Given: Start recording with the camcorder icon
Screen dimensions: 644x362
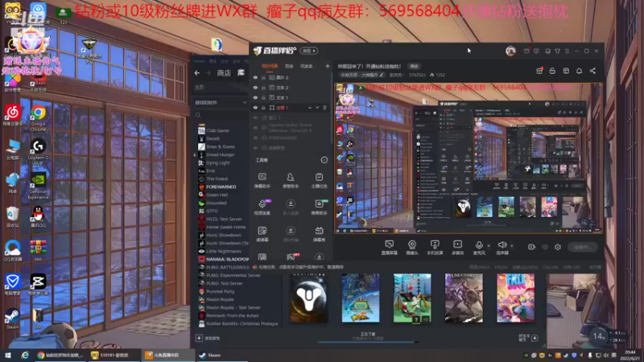Looking at the screenshot, I should (531, 247).
